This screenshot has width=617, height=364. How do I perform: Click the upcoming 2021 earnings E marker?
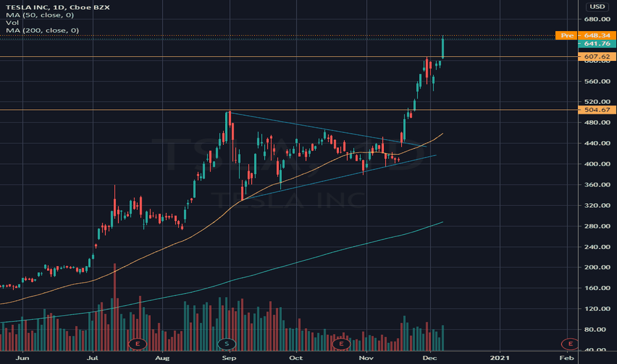[570, 344]
